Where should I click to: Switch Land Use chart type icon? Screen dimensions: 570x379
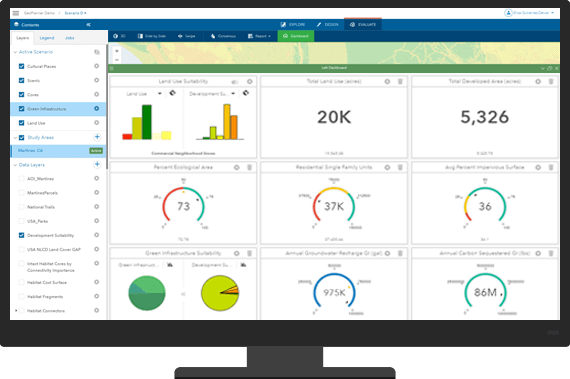pyautogui.click(x=173, y=93)
